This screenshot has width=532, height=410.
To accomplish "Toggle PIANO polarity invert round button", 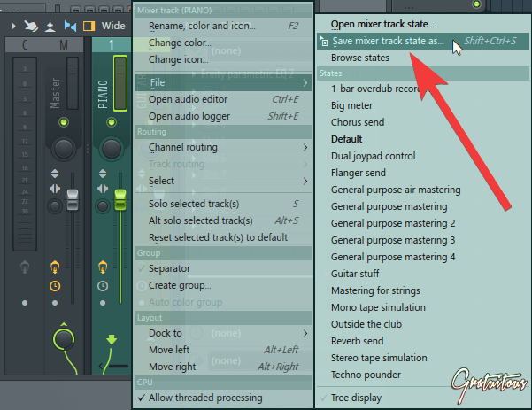I will 103,206.
